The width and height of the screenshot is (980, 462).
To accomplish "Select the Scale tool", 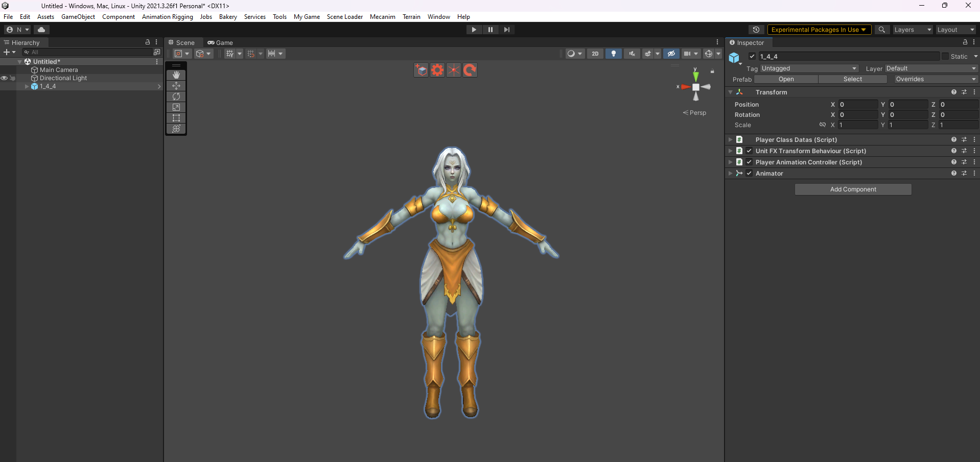I will [x=176, y=107].
